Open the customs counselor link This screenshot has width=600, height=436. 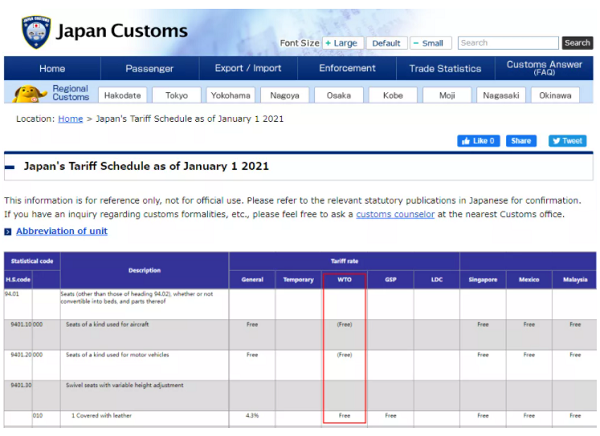(x=395, y=214)
